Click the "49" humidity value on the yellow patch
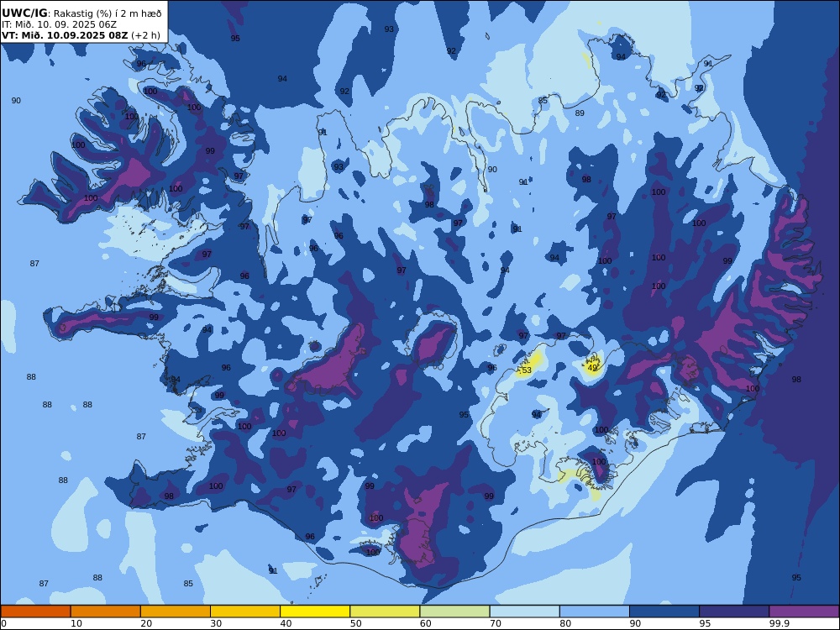 [x=592, y=368]
